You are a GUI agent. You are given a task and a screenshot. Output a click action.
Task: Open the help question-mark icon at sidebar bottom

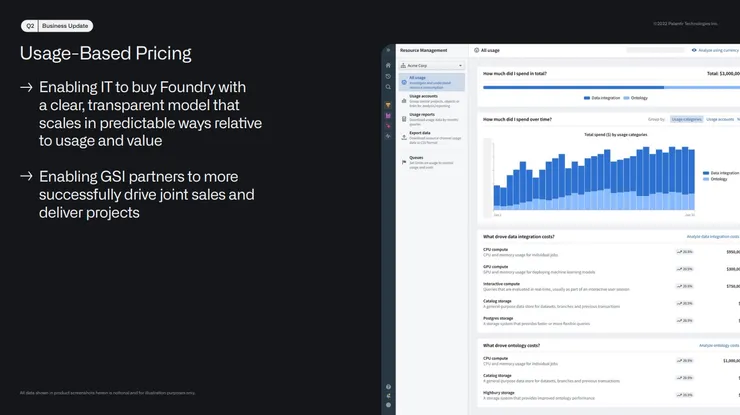388,387
